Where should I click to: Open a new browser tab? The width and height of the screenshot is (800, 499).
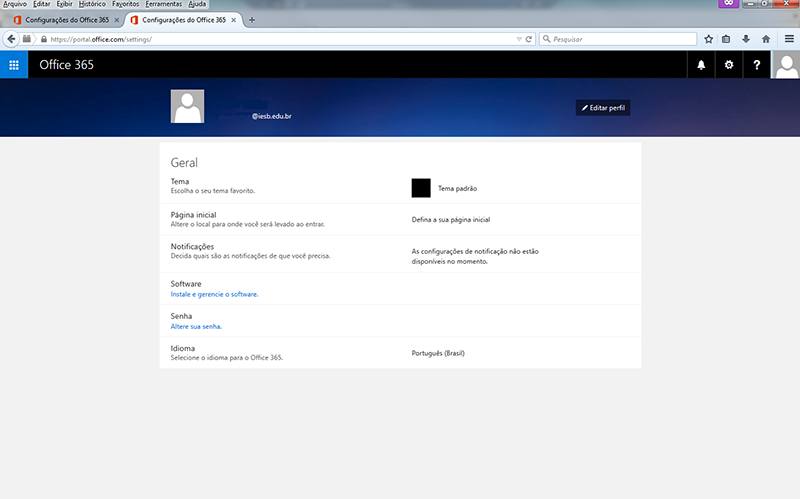(x=251, y=20)
